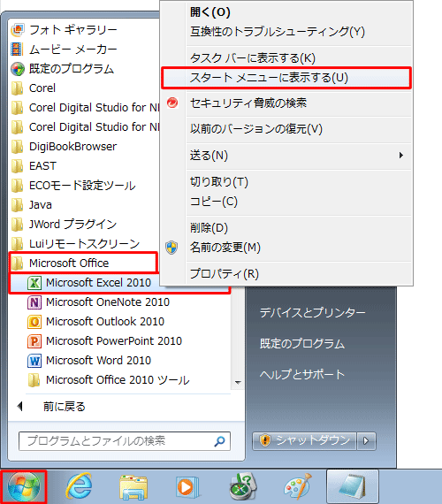Click DigiBookBrowser label
This screenshot has width=442, height=504.
73,147
